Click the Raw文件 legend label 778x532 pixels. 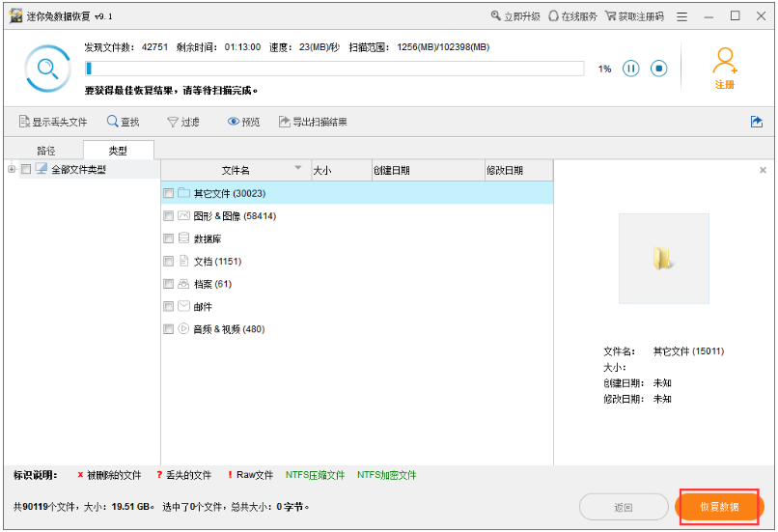pos(255,475)
